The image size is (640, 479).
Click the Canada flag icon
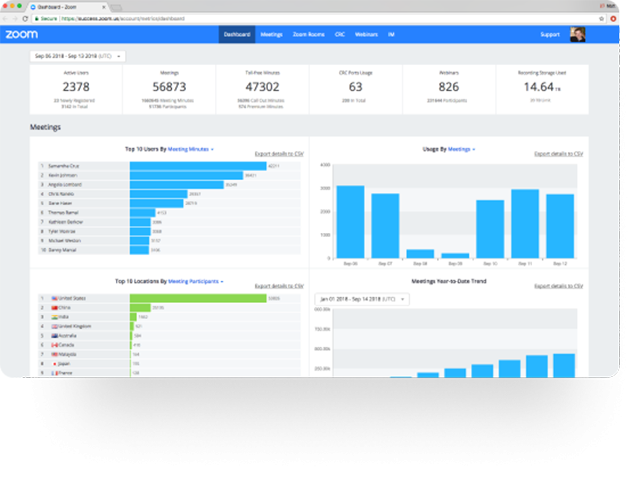click(x=55, y=345)
